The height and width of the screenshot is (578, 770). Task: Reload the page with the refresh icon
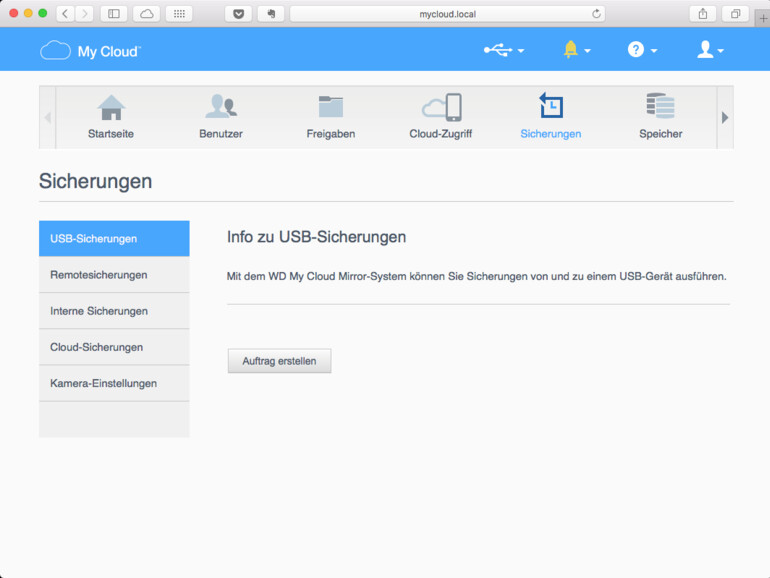596,14
